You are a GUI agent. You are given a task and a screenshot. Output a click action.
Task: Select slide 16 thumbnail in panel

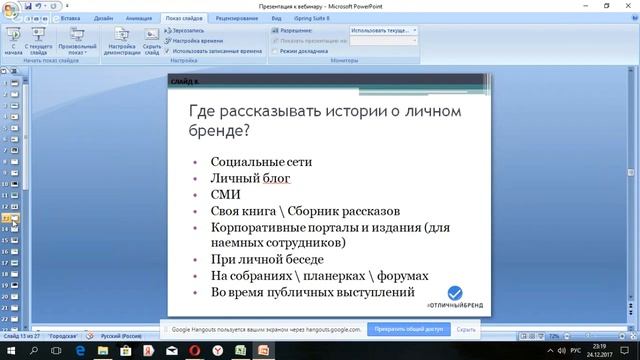(14, 252)
